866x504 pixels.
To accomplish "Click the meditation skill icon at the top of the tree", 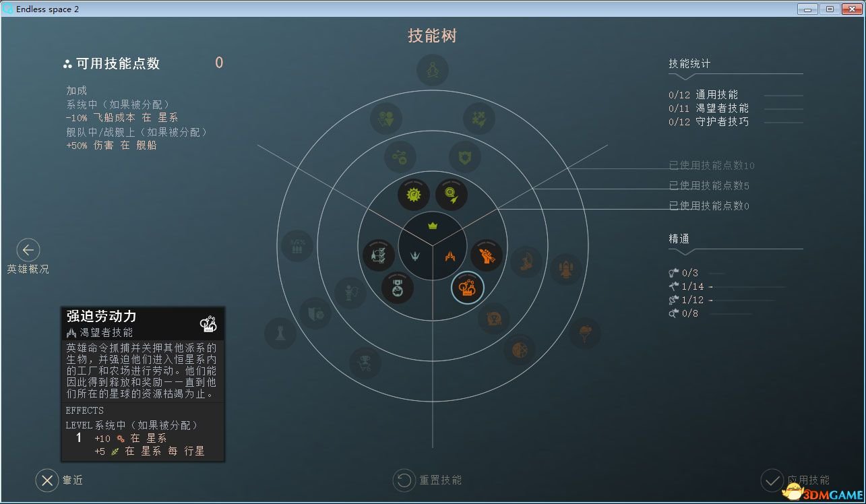I will (x=431, y=69).
